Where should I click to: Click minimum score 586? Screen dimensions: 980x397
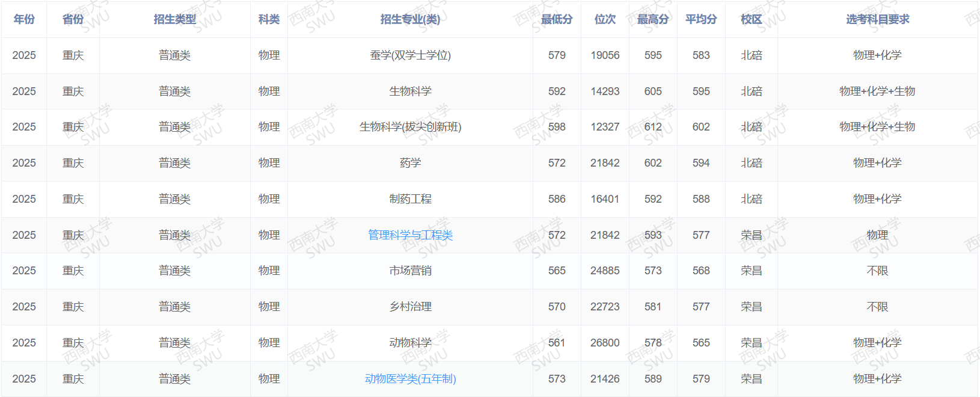coord(557,199)
